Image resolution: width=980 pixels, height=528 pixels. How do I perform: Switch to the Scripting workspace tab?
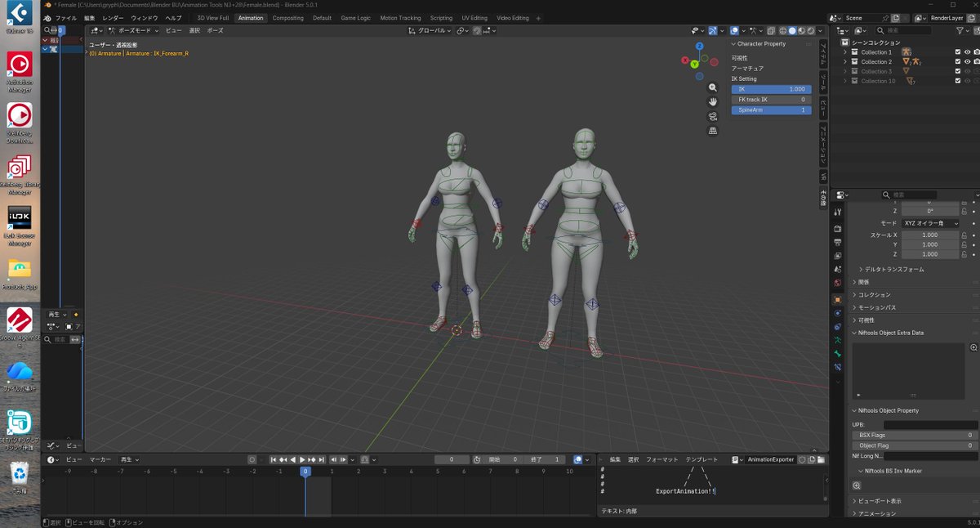441,17
